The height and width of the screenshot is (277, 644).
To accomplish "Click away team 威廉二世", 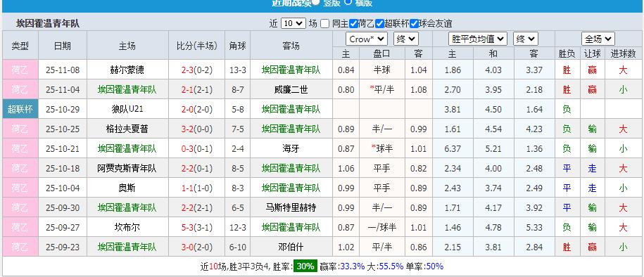I will (291, 89).
